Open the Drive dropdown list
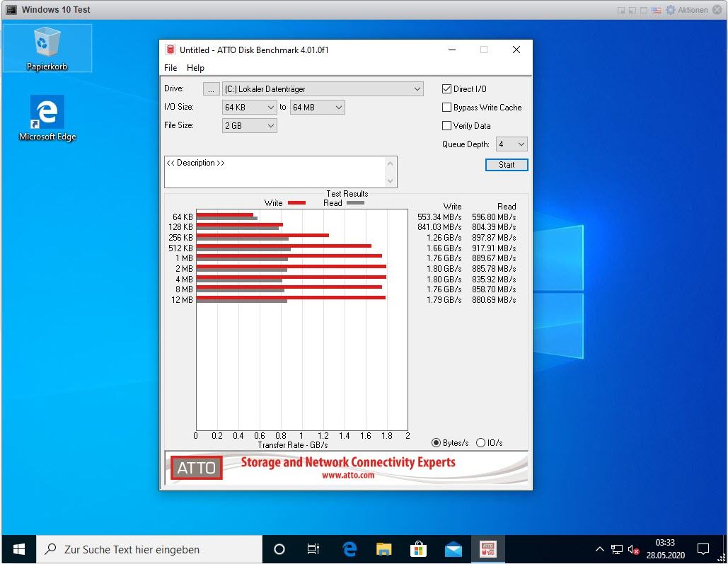 (323, 88)
